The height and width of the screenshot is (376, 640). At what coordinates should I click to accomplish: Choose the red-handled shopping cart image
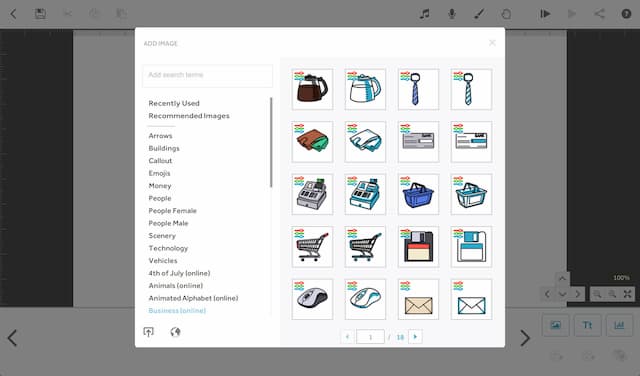[312, 247]
